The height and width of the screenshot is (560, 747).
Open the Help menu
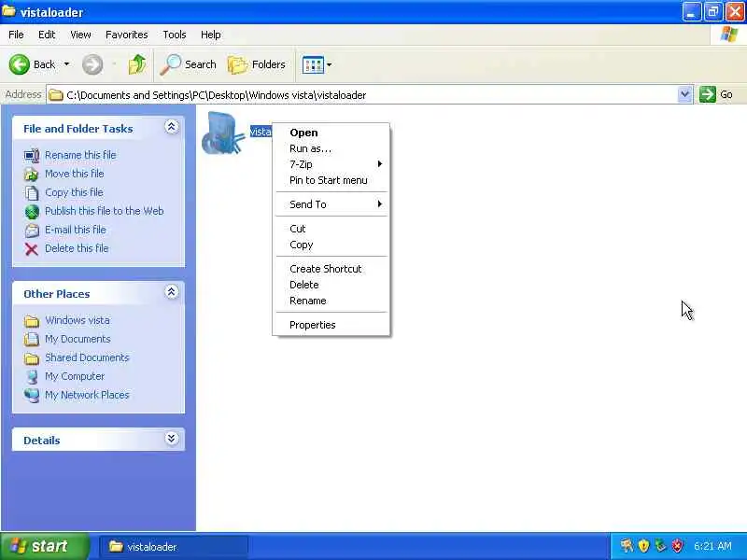[x=211, y=35]
